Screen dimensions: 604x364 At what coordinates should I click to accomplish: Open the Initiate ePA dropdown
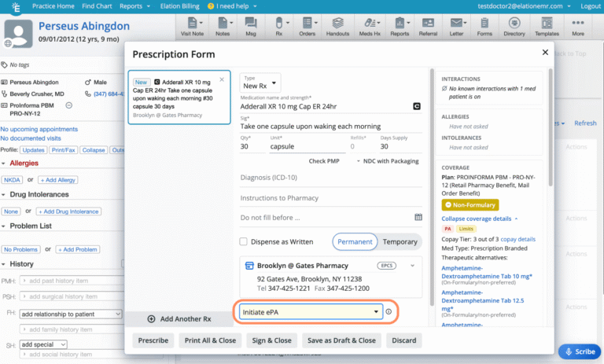pos(311,311)
